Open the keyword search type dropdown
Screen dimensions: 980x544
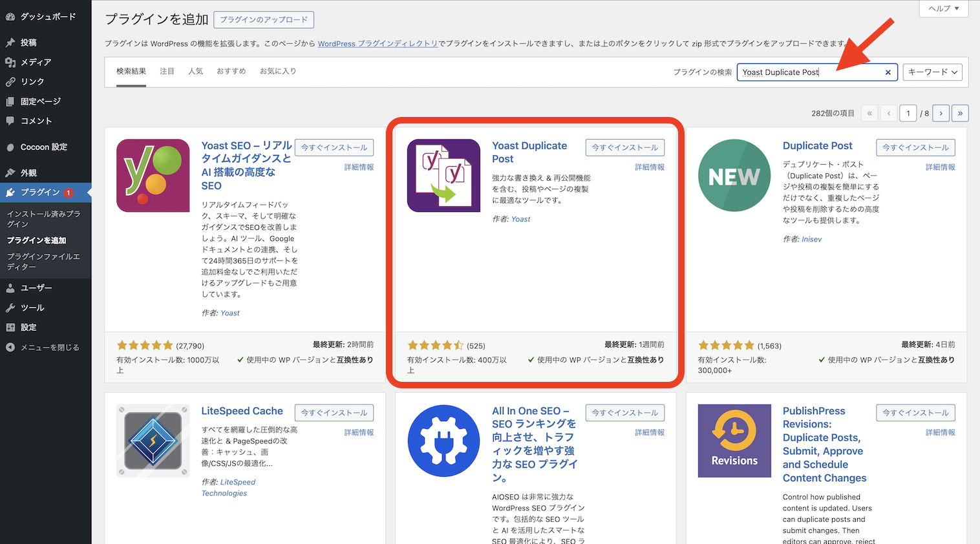933,72
